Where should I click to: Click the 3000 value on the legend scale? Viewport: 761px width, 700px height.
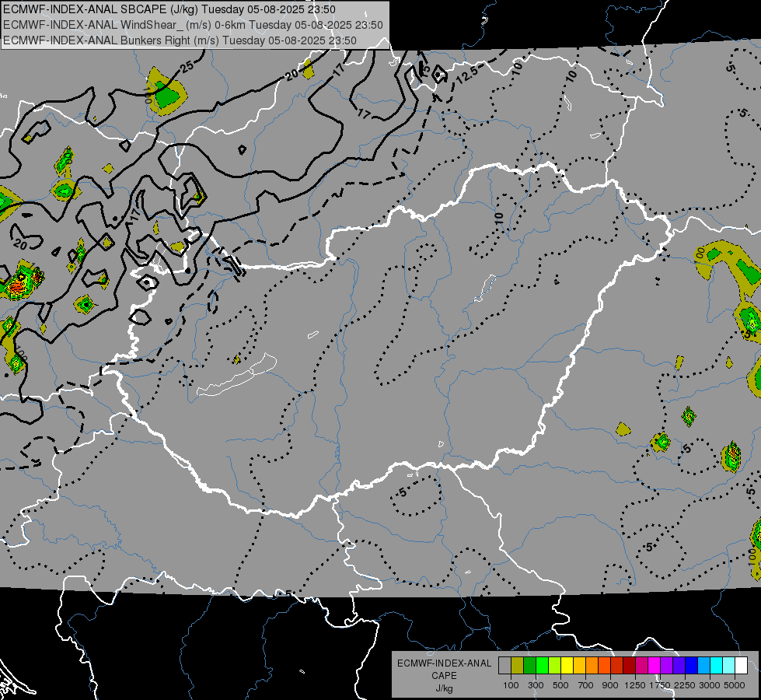tap(710, 685)
